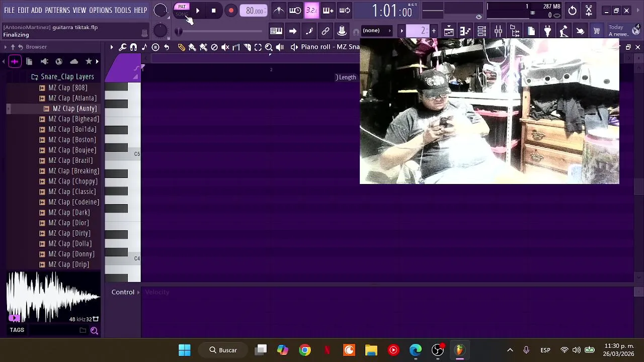Open project info document icon
644x362 pixels.
pos(531,31)
